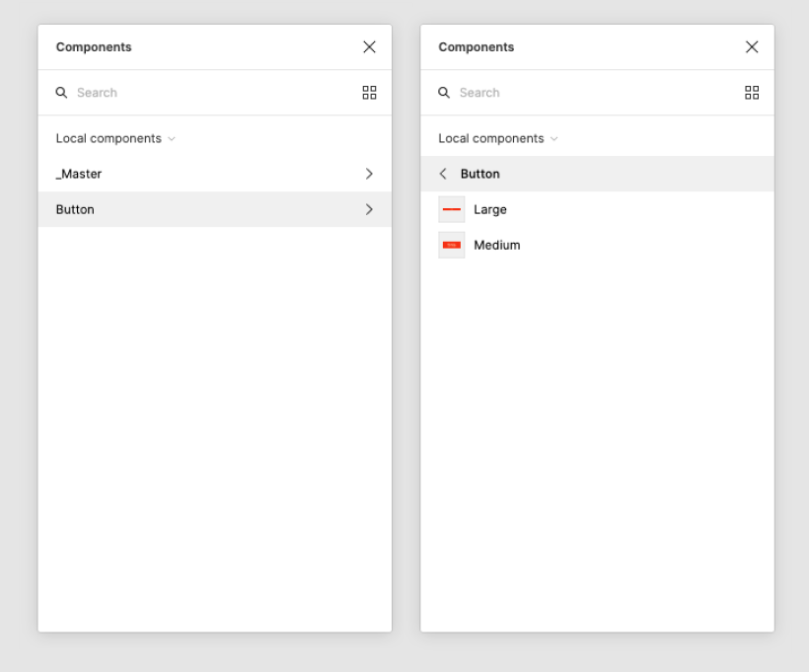The image size is (809, 672).
Task: Toggle grid view in the panel listing _Master
Action: click(369, 93)
